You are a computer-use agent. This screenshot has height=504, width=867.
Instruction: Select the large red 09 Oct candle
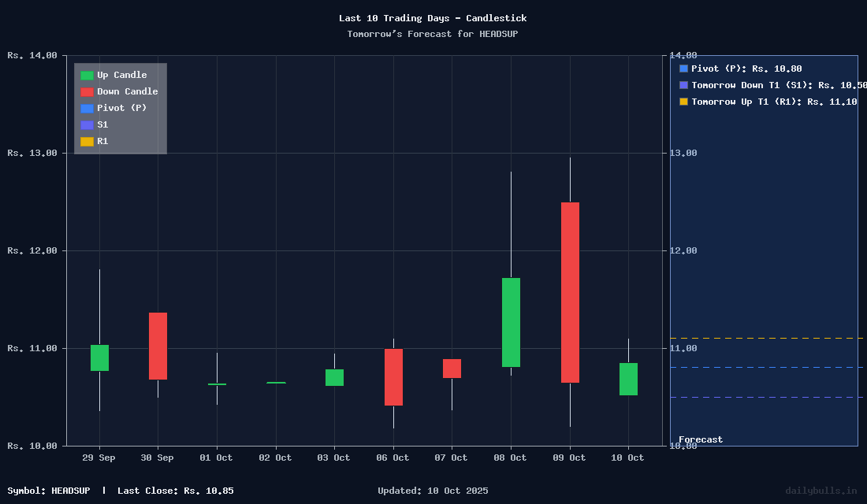(x=570, y=292)
